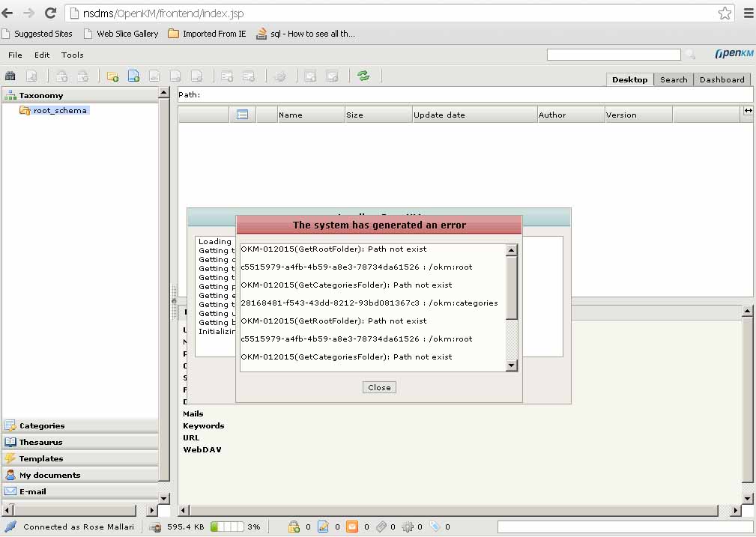Screen dimensions: 756x537
Task: Expand the Categories panel
Action: click(42, 425)
